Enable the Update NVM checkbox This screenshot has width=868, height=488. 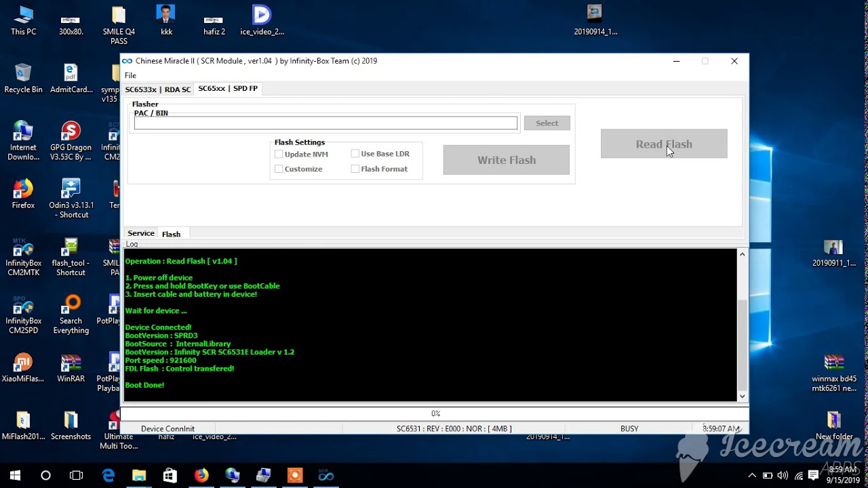279,154
